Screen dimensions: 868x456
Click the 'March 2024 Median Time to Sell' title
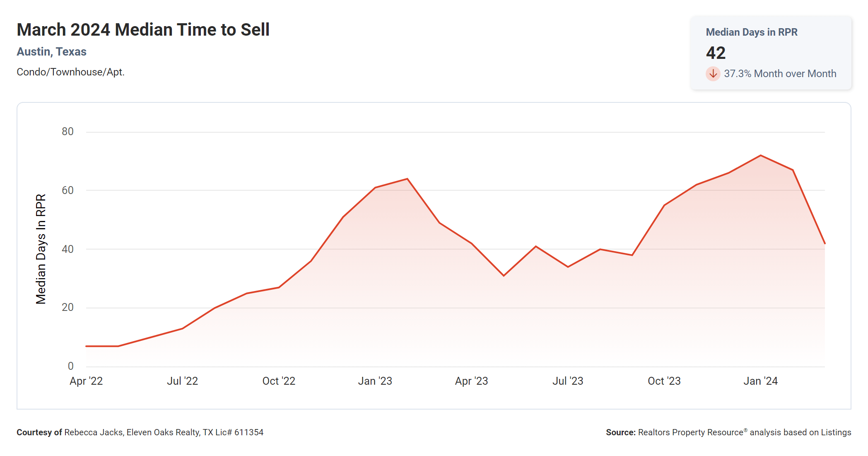pyautogui.click(x=143, y=30)
